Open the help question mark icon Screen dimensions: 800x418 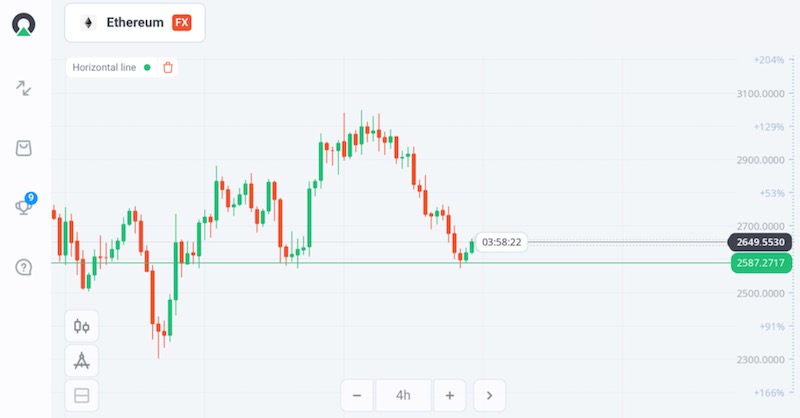pyautogui.click(x=24, y=267)
